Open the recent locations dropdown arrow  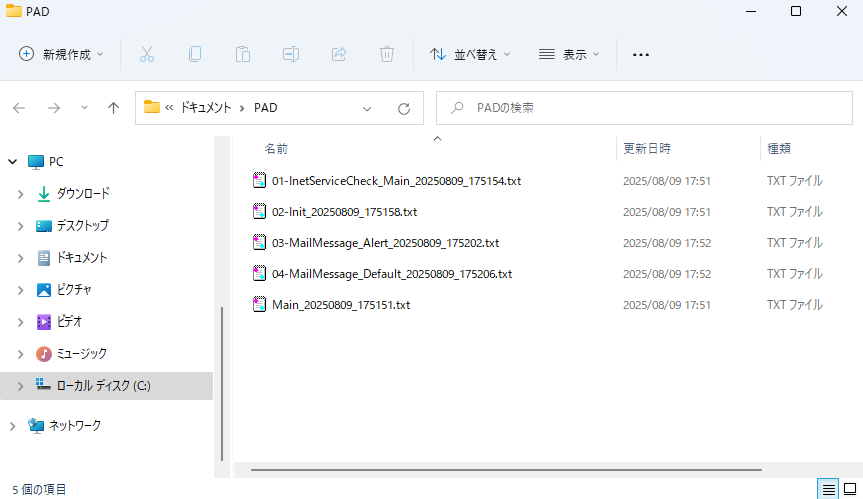pos(84,108)
